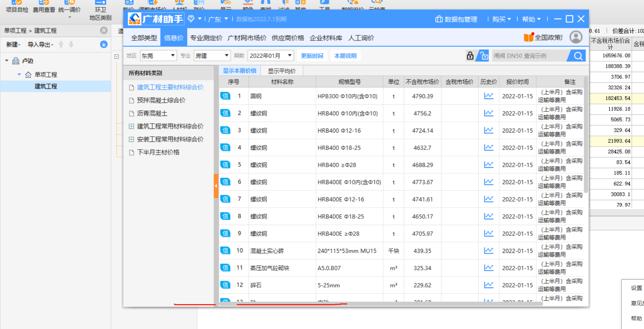Click the 信 badge on row 12
Viewport: 644px width, 329px height.
coord(225,285)
